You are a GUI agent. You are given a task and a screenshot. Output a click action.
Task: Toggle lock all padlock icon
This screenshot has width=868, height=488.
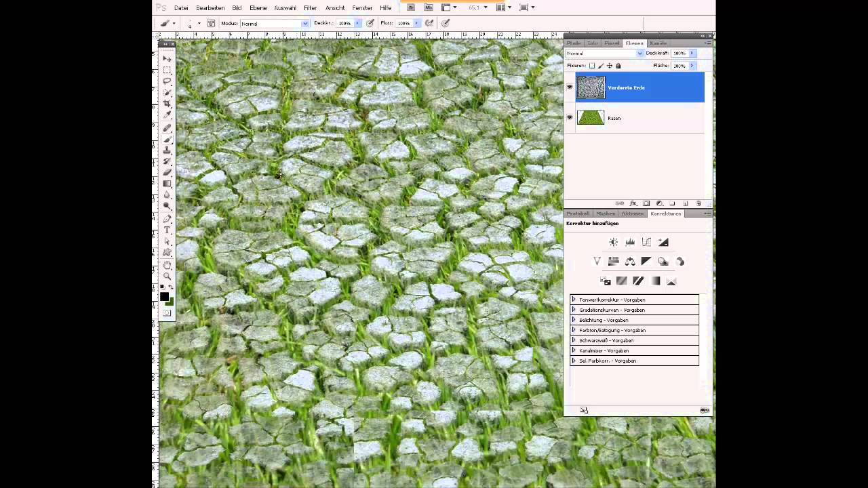pos(618,66)
